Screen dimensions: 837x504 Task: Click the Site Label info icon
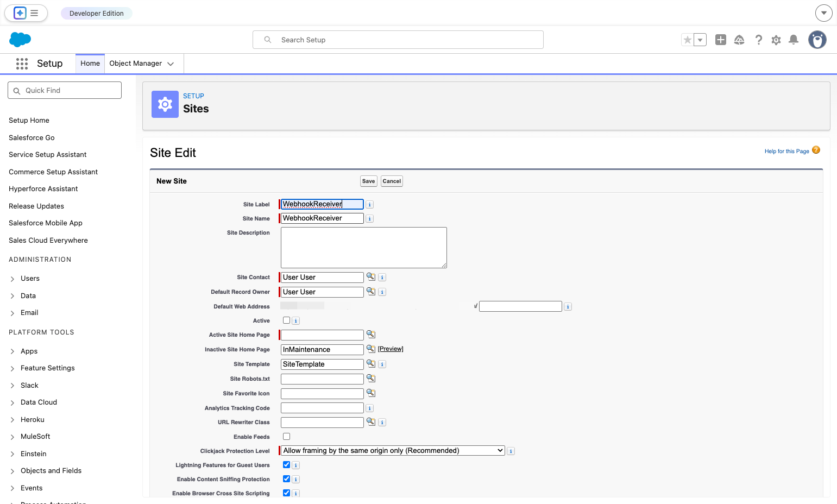coord(369,205)
